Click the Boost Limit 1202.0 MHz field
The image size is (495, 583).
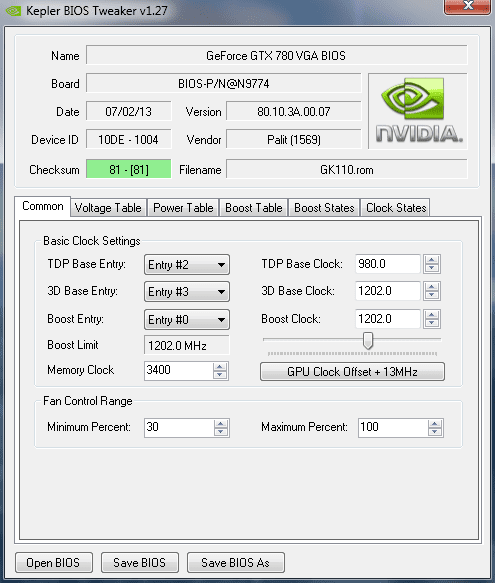(x=187, y=345)
